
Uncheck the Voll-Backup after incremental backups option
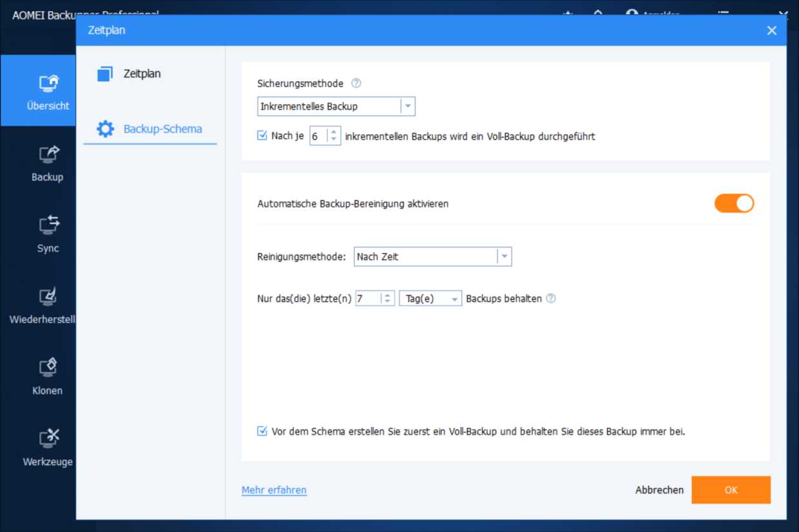click(262, 135)
